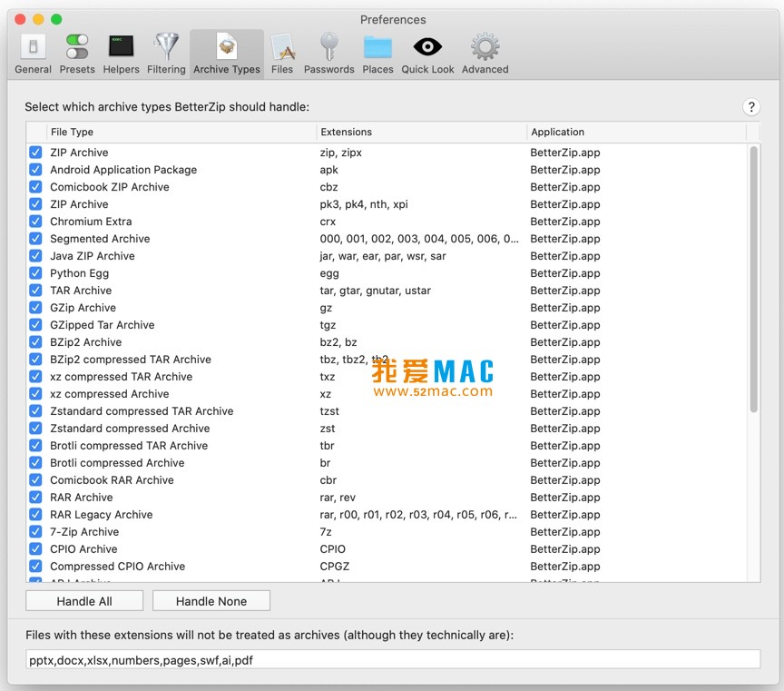Select the RAR Legacy Archive name
The width and height of the screenshot is (784, 691).
(102, 514)
